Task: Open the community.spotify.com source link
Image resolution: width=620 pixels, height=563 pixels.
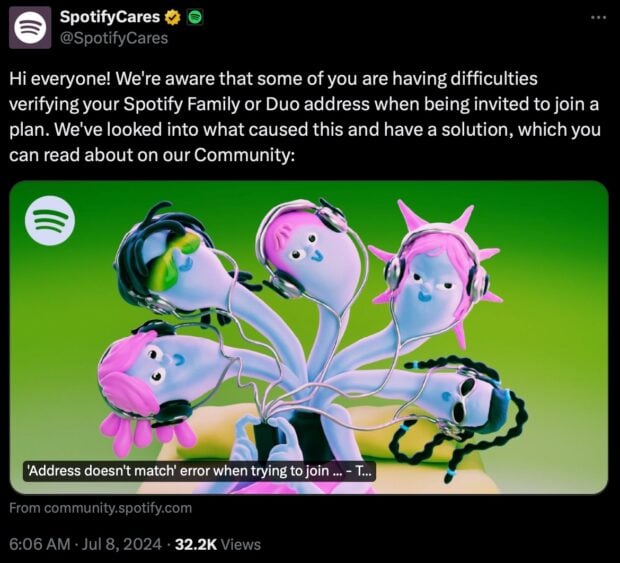Action: pos(100,508)
